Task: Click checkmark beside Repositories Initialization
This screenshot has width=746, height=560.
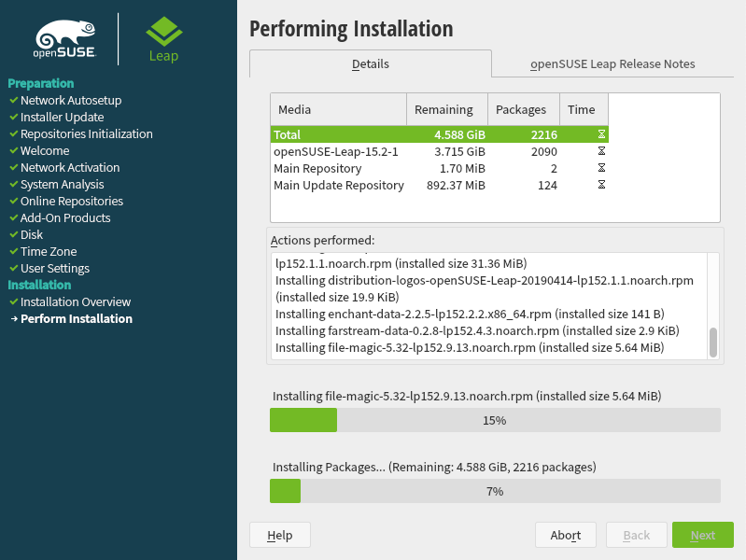Action: click(14, 133)
